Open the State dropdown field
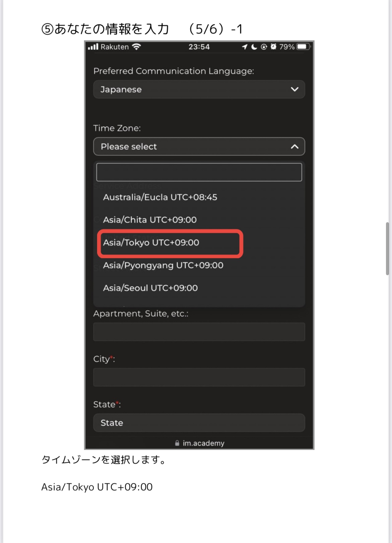The image size is (392, 543). point(199,423)
